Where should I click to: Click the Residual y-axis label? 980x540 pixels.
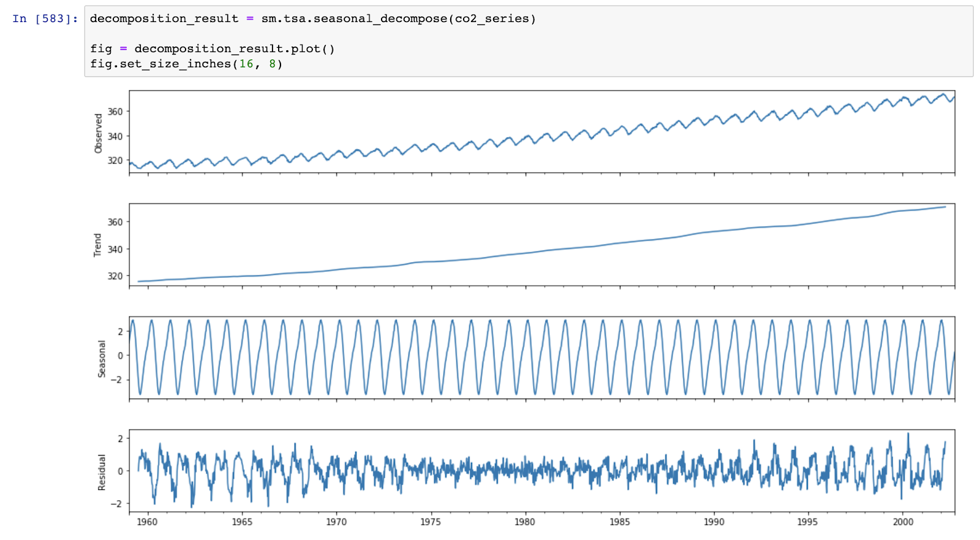[x=102, y=472]
